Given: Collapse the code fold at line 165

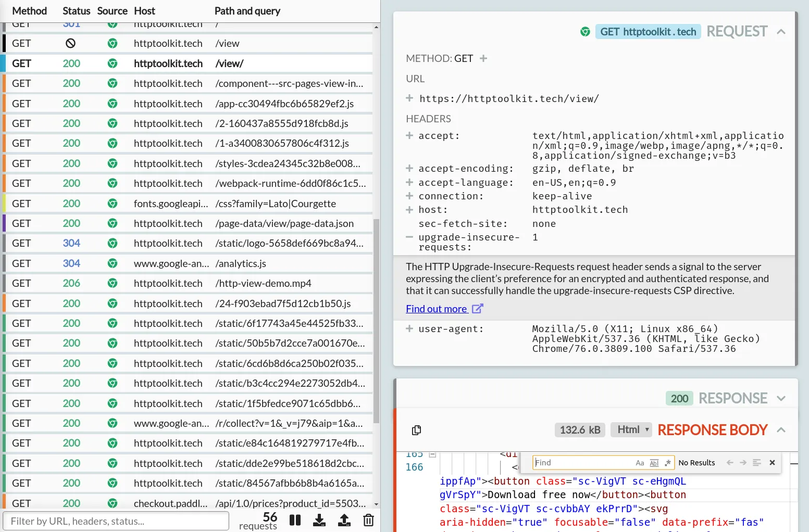Looking at the screenshot, I should [432, 453].
